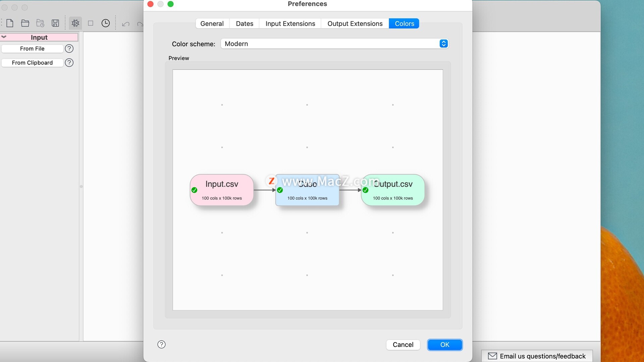
Task: Click the redo arrow icon
Action: pyautogui.click(x=140, y=24)
